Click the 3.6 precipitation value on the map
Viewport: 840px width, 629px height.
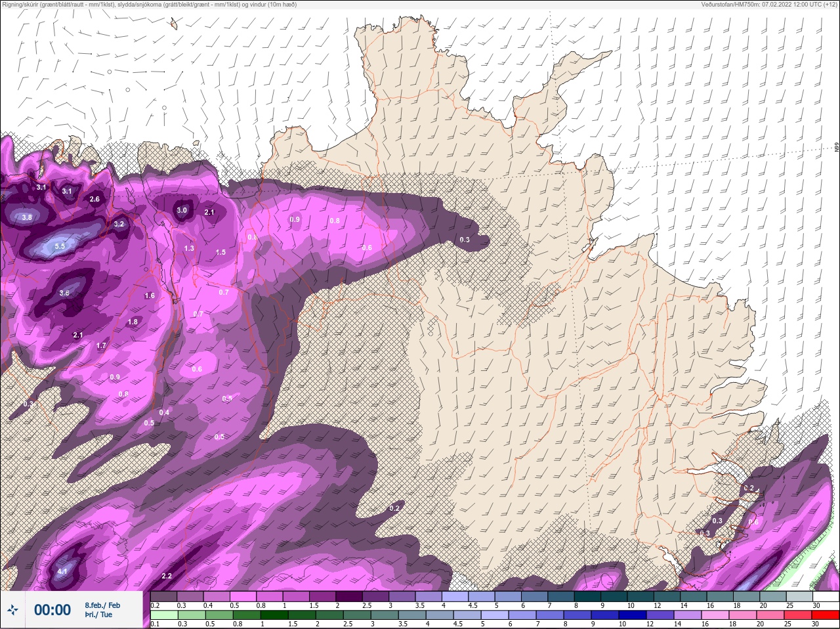(x=64, y=293)
